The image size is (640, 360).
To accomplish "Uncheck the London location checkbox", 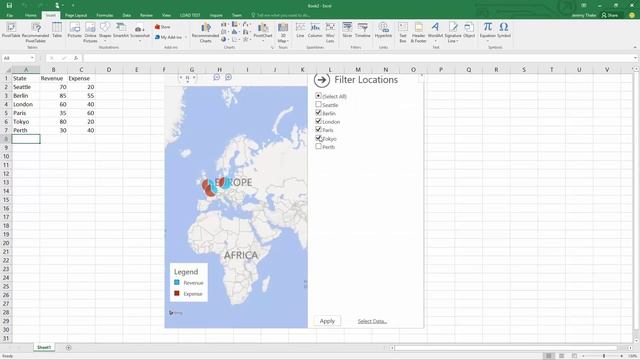I will pos(318,121).
